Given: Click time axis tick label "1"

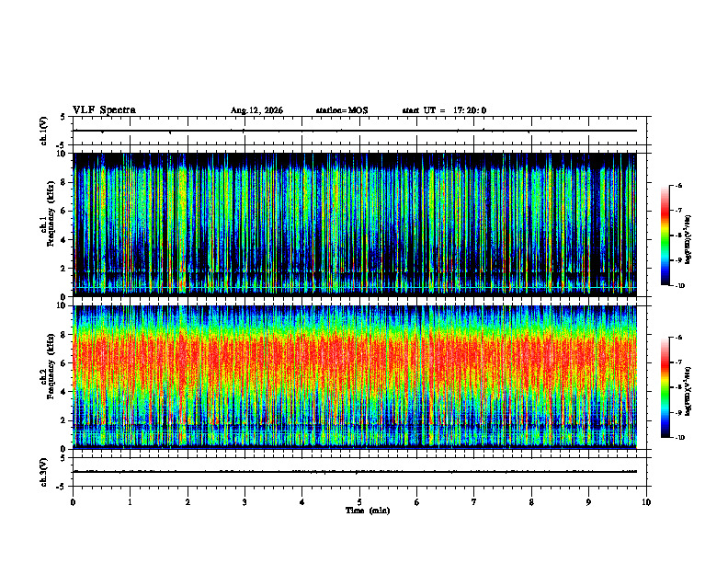Looking at the screenshot, I should [130, 502].
